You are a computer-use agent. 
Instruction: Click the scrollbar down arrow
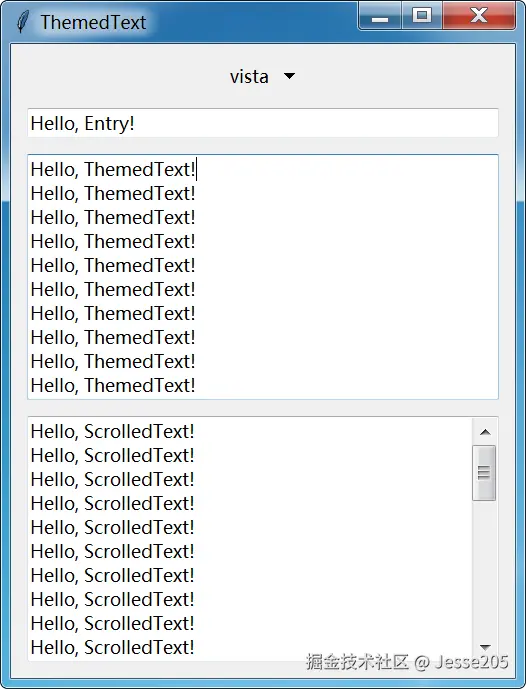tap(485, 647)
